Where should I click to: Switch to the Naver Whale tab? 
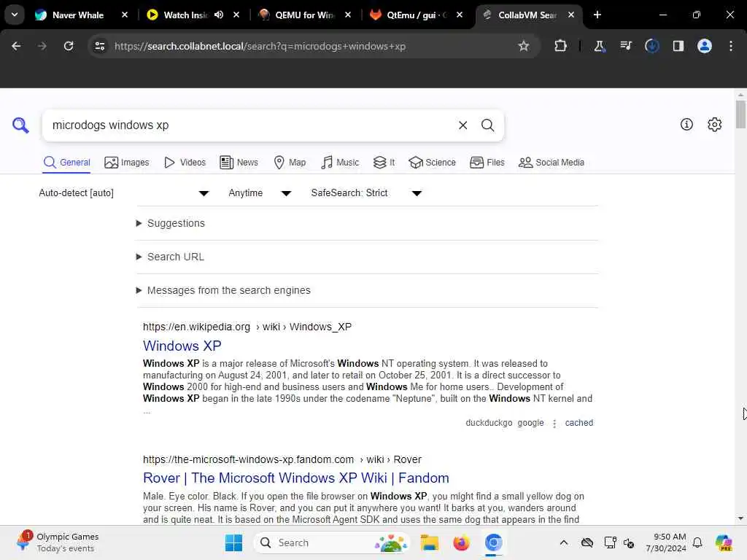[x=78, y=15]
